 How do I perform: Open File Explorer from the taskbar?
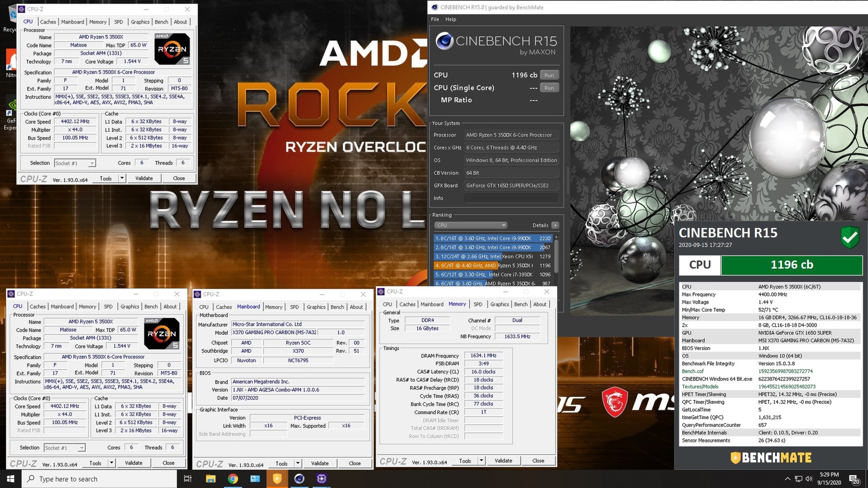(x=211, y=479)
